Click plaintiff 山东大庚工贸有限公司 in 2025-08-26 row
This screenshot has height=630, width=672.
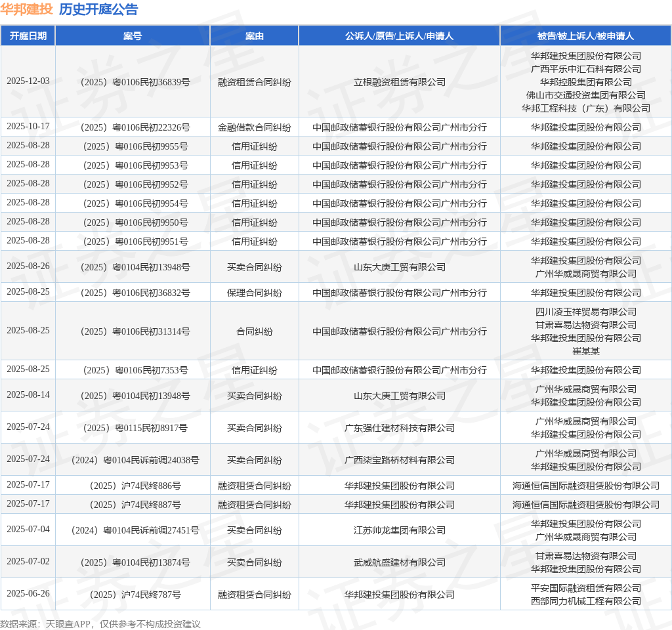(400, 268)
